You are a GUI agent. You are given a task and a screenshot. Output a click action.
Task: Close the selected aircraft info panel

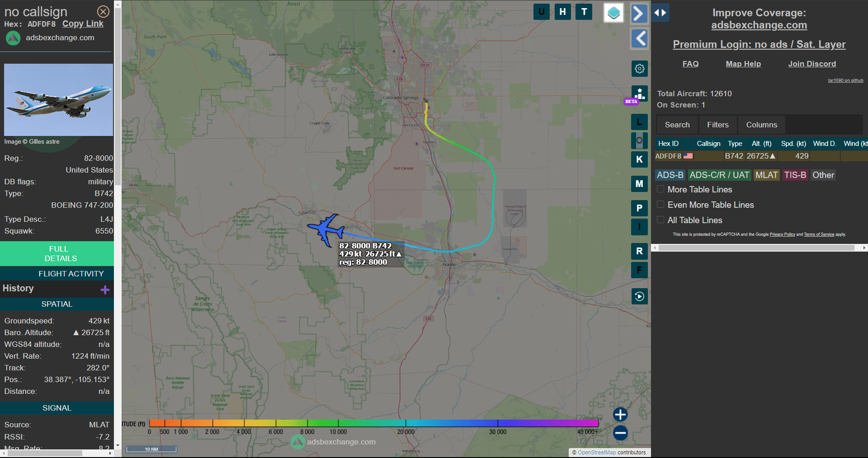coord(103,11)
